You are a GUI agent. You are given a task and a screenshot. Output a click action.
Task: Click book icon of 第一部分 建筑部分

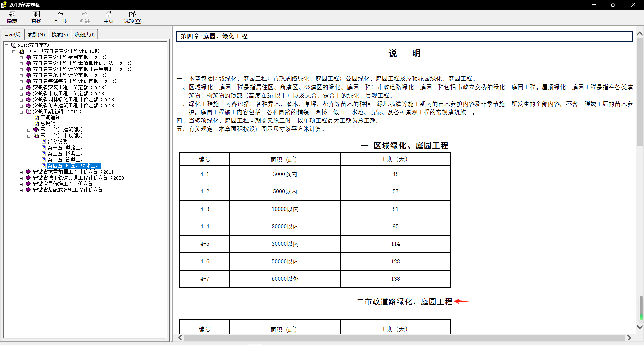point(36,130)
